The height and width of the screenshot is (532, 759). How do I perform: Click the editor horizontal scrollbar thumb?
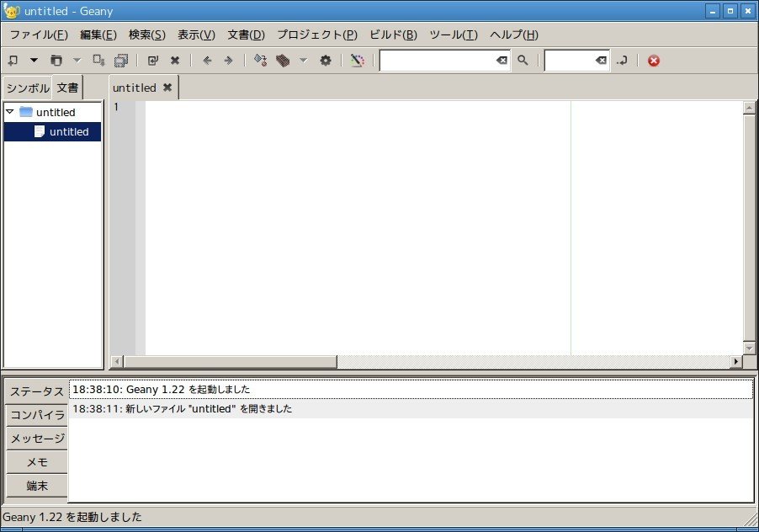coord(231,362)
